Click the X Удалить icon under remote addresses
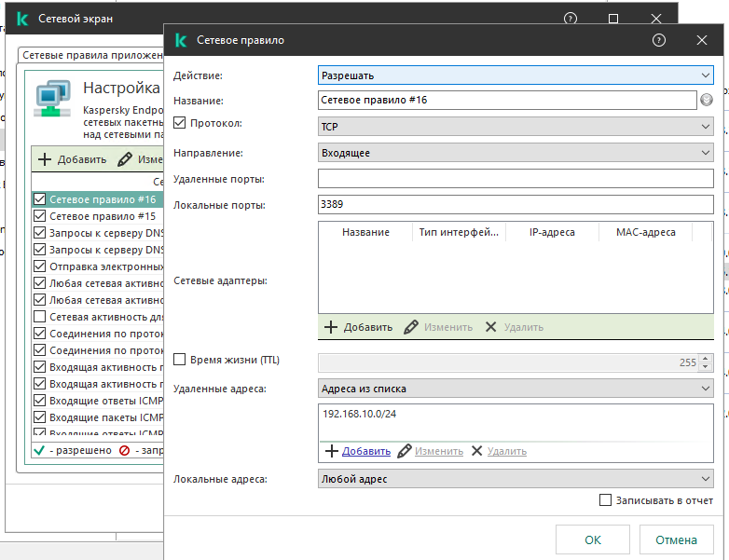Screen dimensions: 729x560 pos(476,451)
